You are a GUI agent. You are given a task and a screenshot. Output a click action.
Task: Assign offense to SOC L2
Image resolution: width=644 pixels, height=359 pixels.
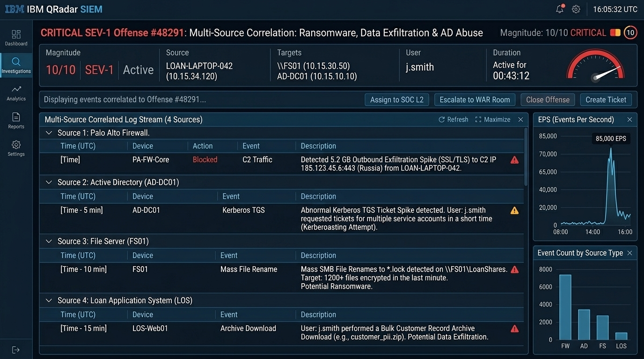(x=396, y=100)
